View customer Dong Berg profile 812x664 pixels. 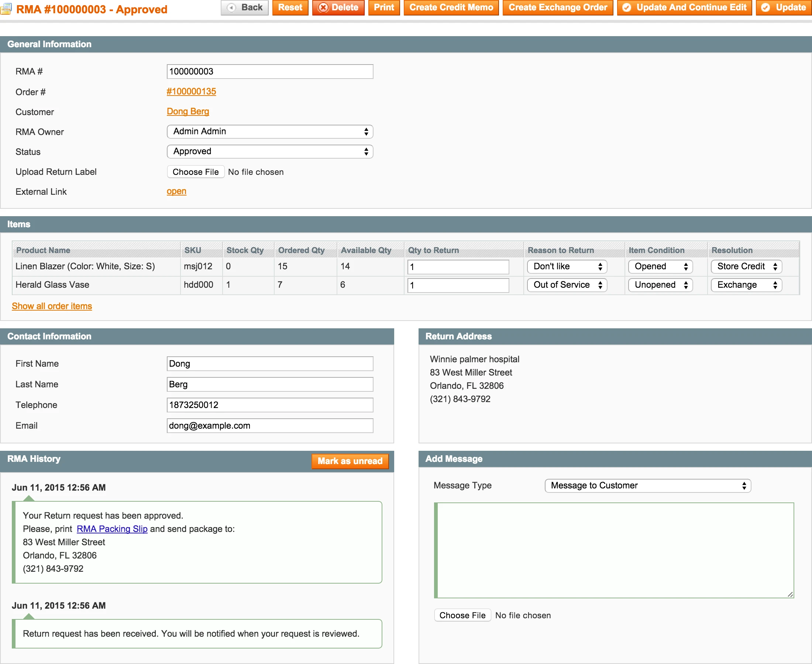[188, 111]
